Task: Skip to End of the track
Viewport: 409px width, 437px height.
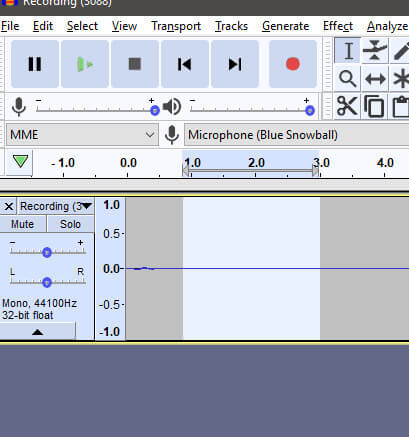Action: 235,64
